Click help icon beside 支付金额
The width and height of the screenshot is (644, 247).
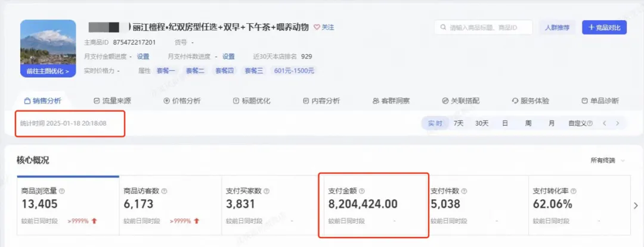click(362, 191)
